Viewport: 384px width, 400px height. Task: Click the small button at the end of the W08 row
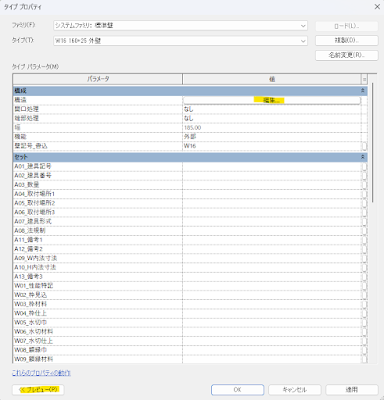[365, 350]
